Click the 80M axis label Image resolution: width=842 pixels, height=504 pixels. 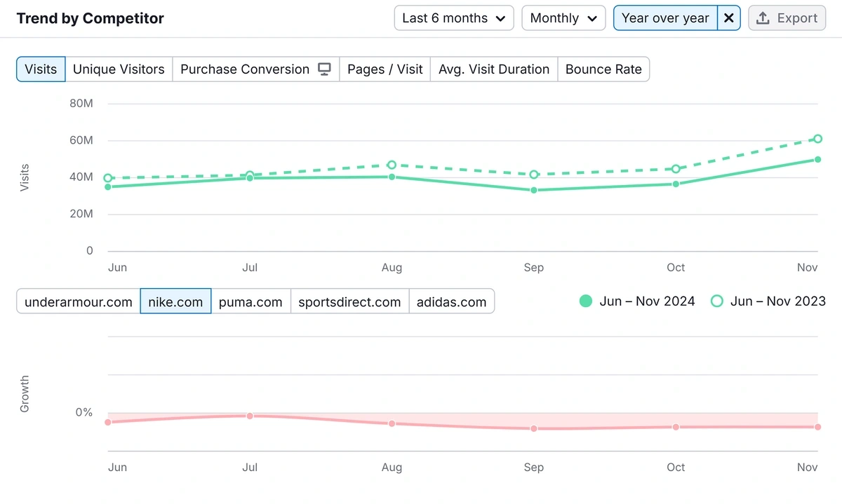[81, 104]
